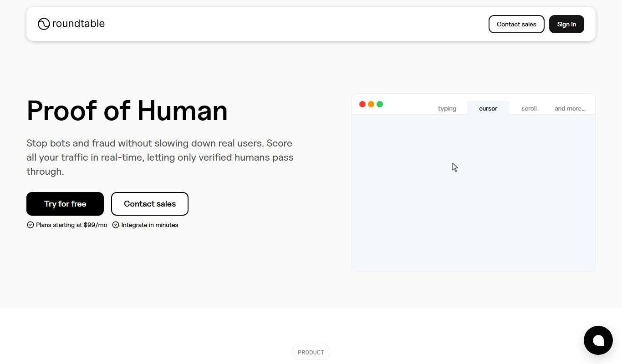Click the green dot in demo window
Image resolution: width=622 pixels, height=364 pixels.
380,104
